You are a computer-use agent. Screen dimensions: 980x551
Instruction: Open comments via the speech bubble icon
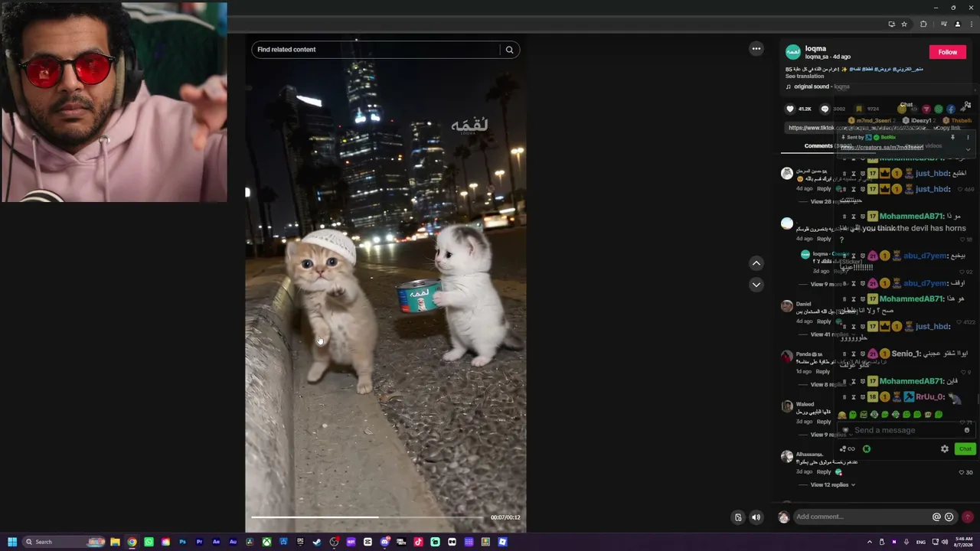pos(825,109)
